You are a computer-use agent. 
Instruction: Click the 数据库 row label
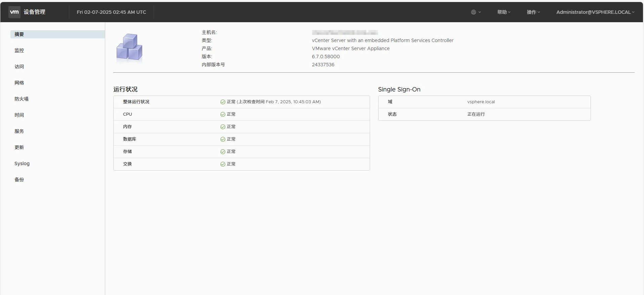coord(129,139)
